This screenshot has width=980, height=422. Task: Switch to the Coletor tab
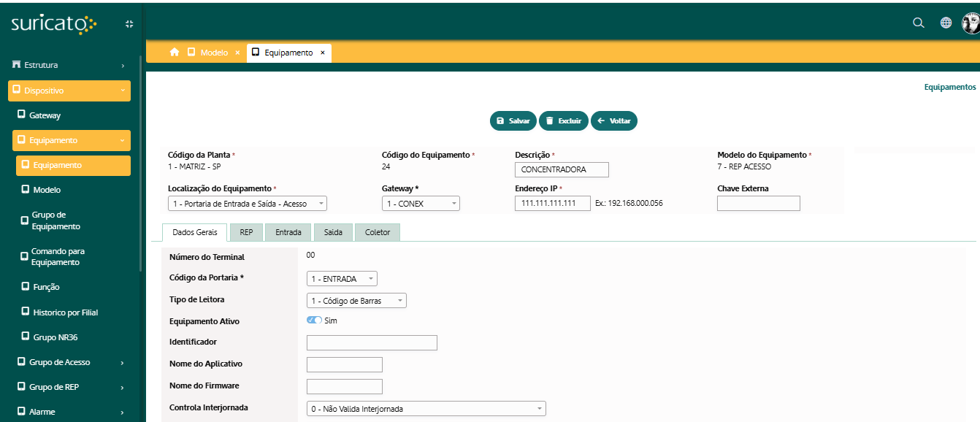[x=378, y=232]
